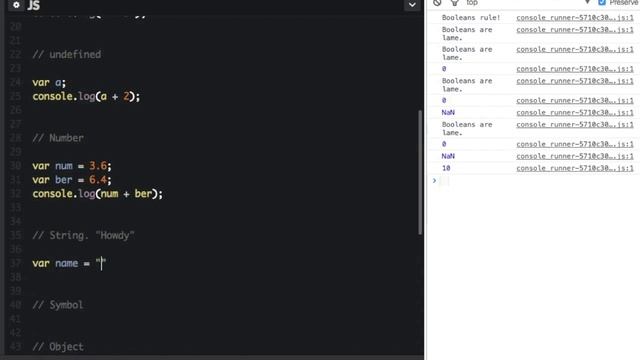Screen dimensions: 640x360
Task: Expand the JS panel chevron menu
Action: [x=412, y=5]
